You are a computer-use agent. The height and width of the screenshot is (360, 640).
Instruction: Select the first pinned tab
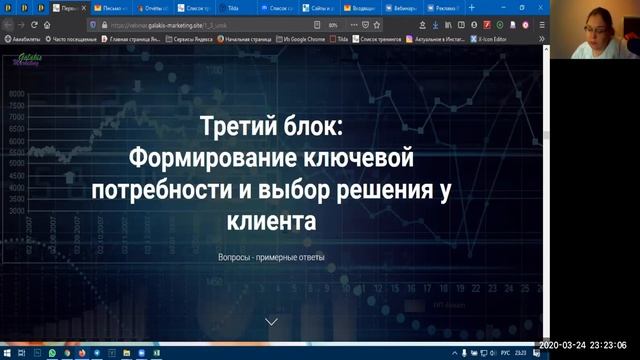pos(8,8)
